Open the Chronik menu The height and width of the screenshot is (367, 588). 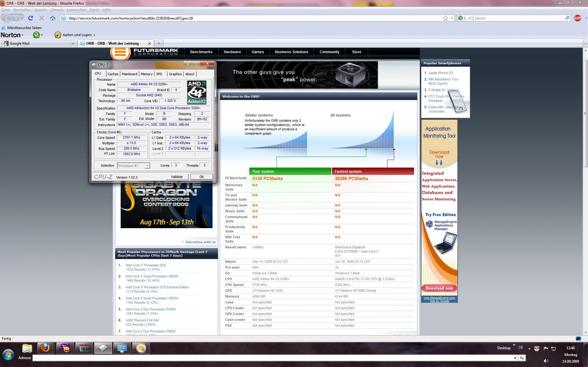[x=57, y=10]
